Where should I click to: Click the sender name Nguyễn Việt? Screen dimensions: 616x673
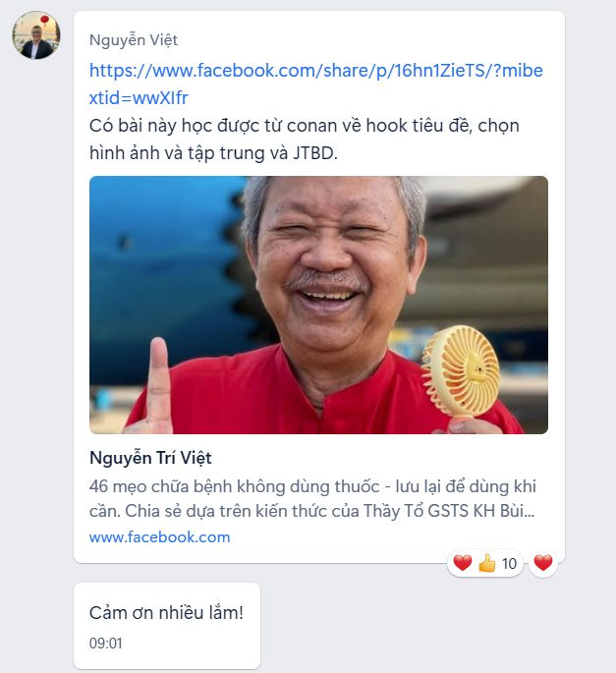coord(134,40)
